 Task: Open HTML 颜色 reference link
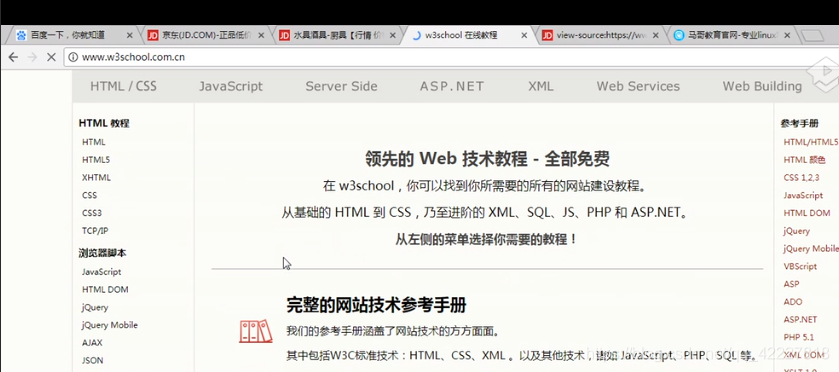pos(805,160)
